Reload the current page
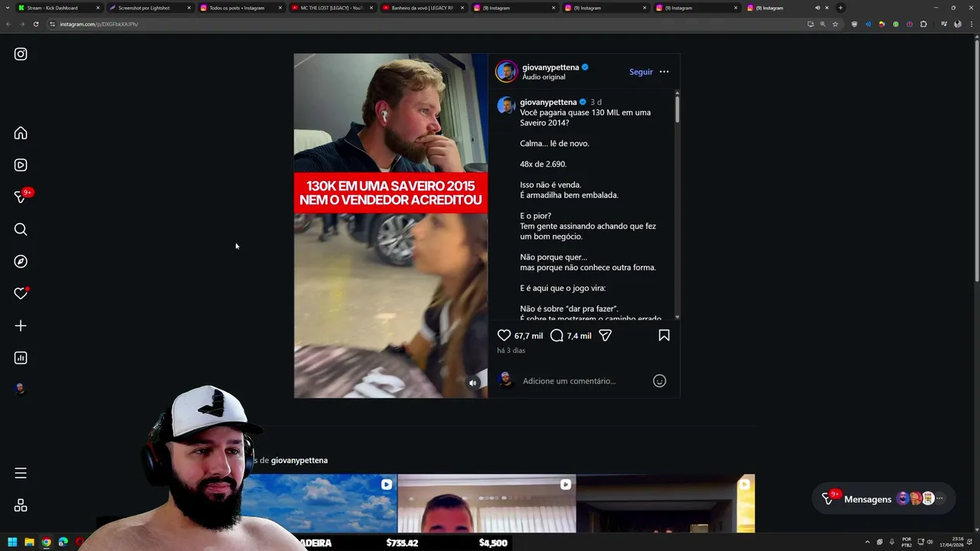The image size is (980, 551). coord(36,24)
